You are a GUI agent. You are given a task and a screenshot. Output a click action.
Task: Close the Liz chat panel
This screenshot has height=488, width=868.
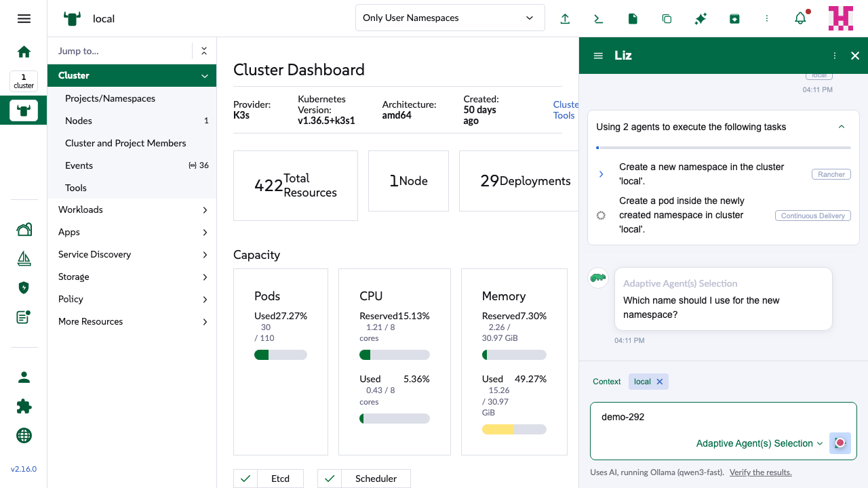point(855,56)
